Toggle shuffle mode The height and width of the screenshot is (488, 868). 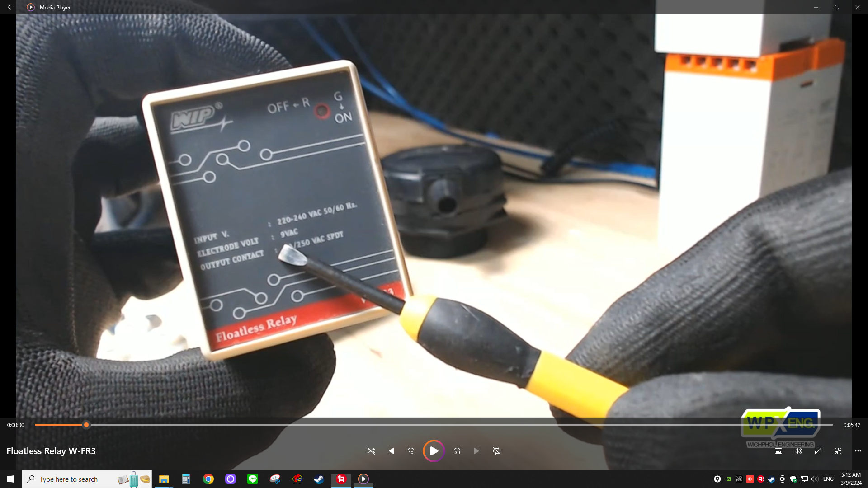click(371, 451)
